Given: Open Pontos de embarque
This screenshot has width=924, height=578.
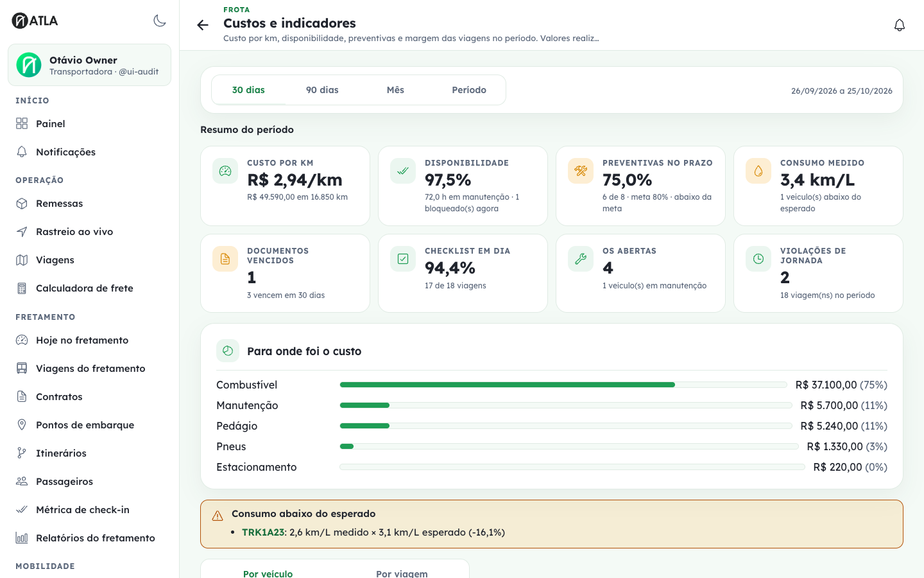Looking at the screenshot, I should point(89,425).
